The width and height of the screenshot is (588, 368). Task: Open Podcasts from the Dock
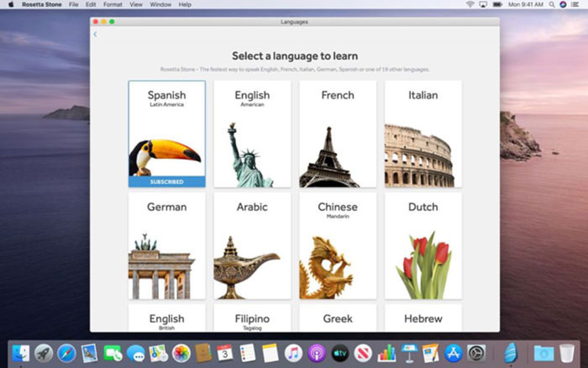click(317, 353)
